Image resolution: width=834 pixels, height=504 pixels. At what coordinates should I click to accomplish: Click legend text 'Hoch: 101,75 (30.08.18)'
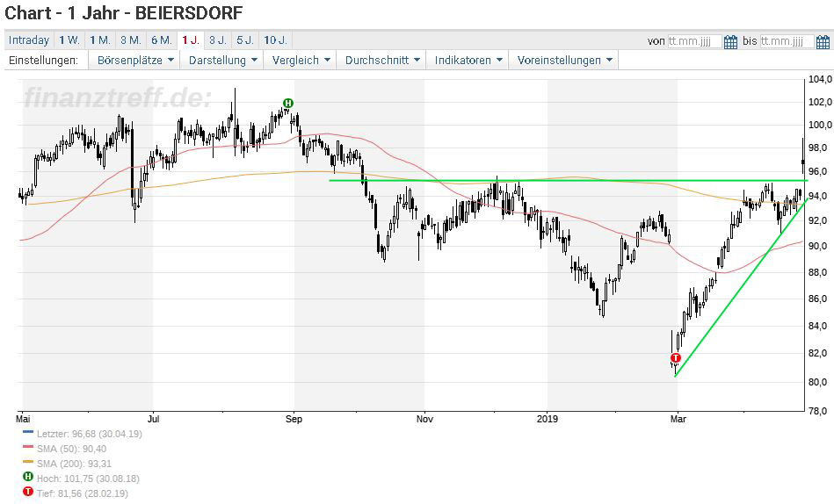(88, 479)
